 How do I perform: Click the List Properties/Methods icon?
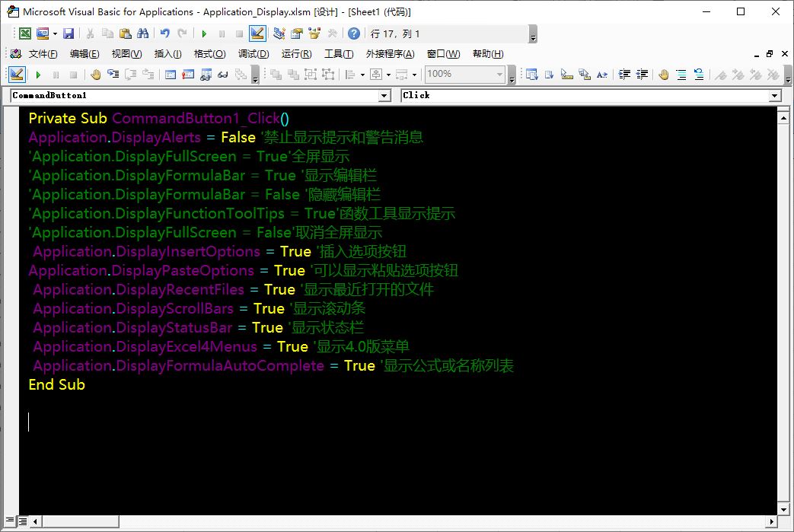[x=531, y=75]
